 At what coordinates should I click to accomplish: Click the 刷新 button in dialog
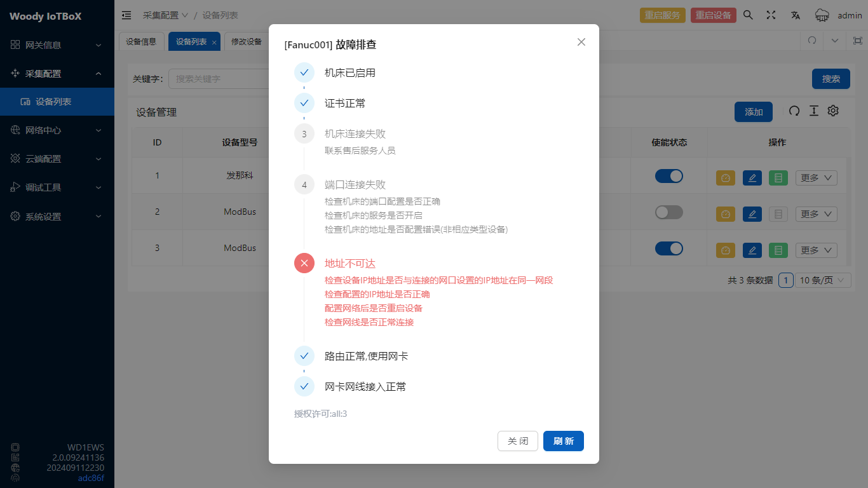pos(563,441)
